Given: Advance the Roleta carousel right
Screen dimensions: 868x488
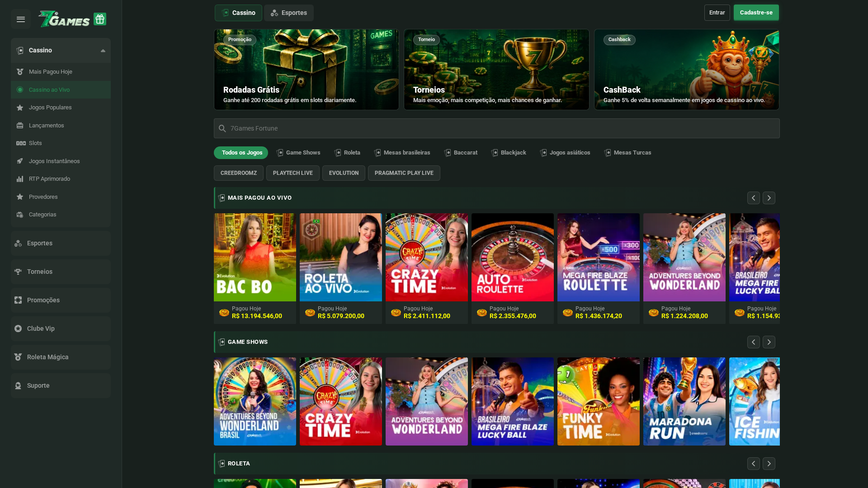Looking at the screenshot, I should click(x=769, y=464).
